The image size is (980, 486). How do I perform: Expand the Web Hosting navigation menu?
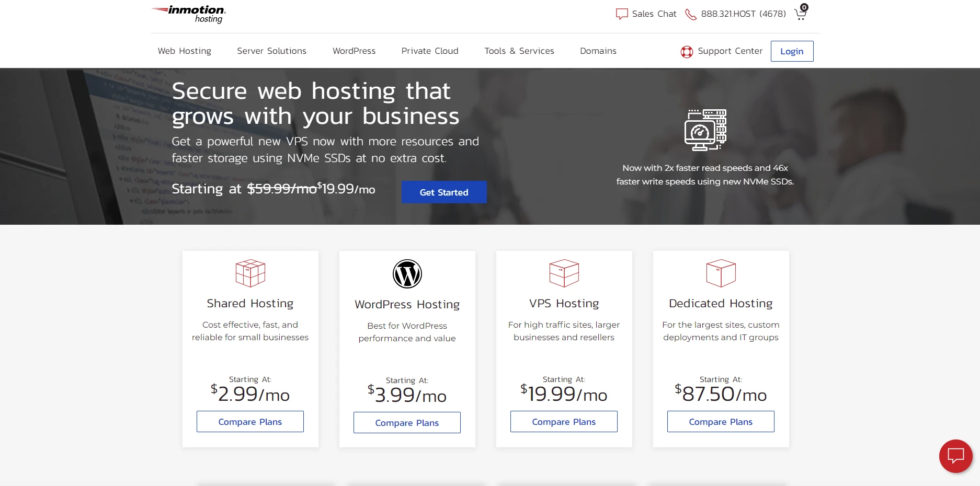(x=184, y=51)
